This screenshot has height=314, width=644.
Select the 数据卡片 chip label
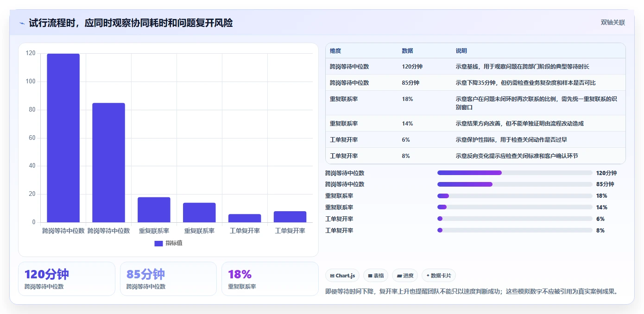point(441,276)
